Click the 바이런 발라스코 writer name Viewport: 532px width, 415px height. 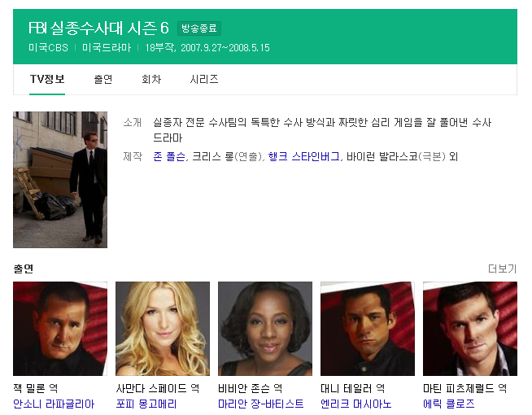(x=382, y=156)
